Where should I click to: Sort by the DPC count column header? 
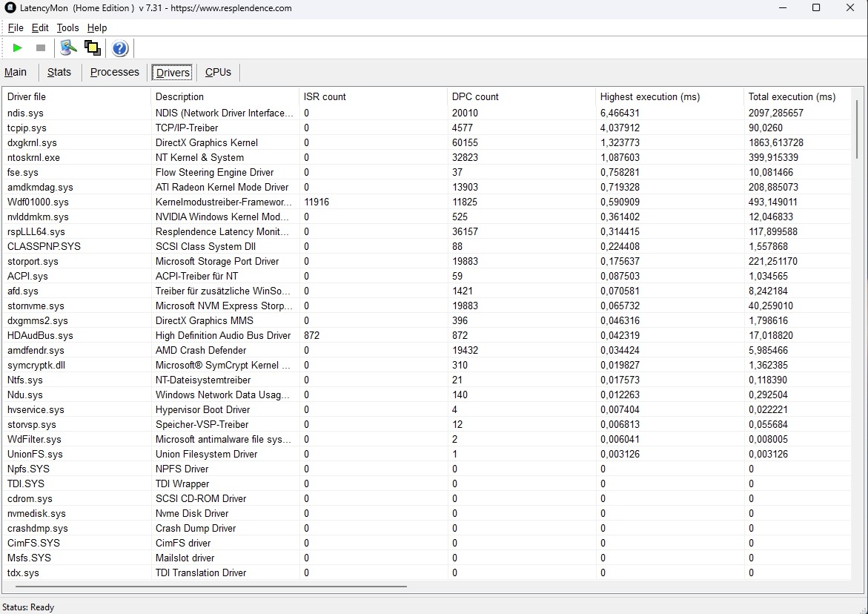click(x=475, y=96)
